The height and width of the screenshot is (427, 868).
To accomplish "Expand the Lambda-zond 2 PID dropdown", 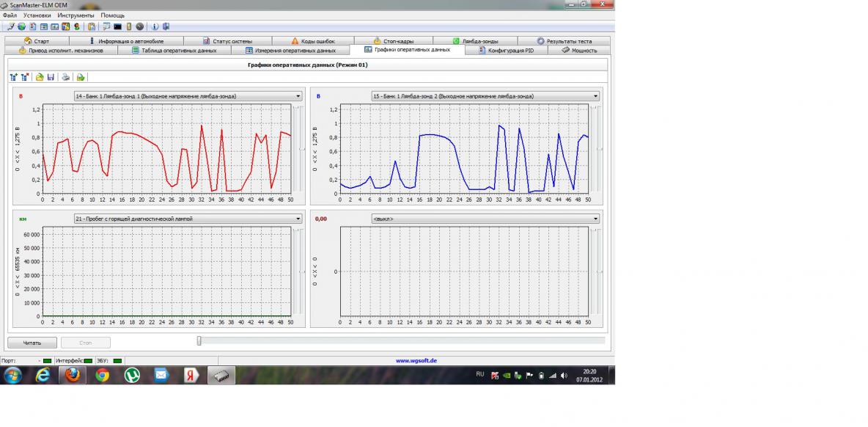I will click(595, 96).
